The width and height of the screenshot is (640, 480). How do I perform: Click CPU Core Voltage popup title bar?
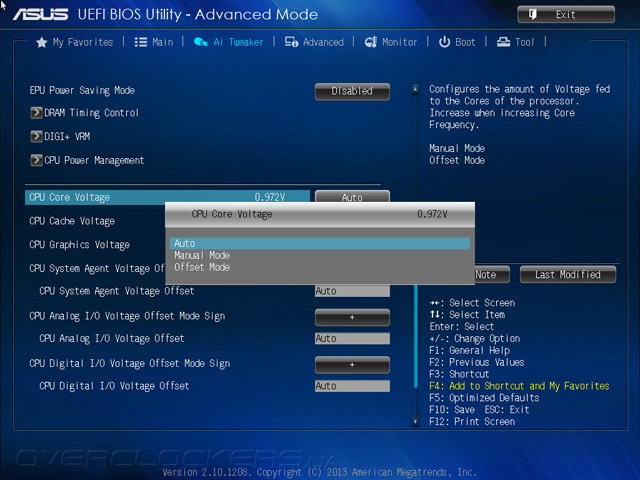click(x=320, y=215)
